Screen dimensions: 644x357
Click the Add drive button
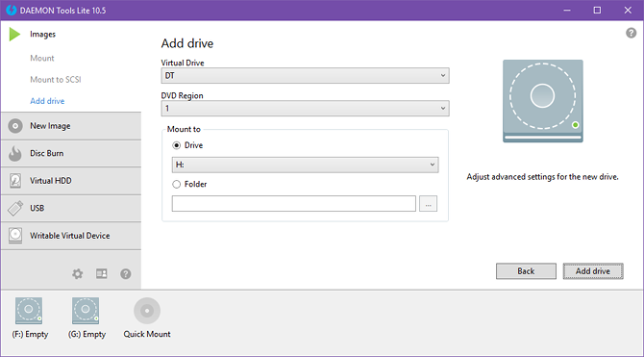tap(593, 271)
